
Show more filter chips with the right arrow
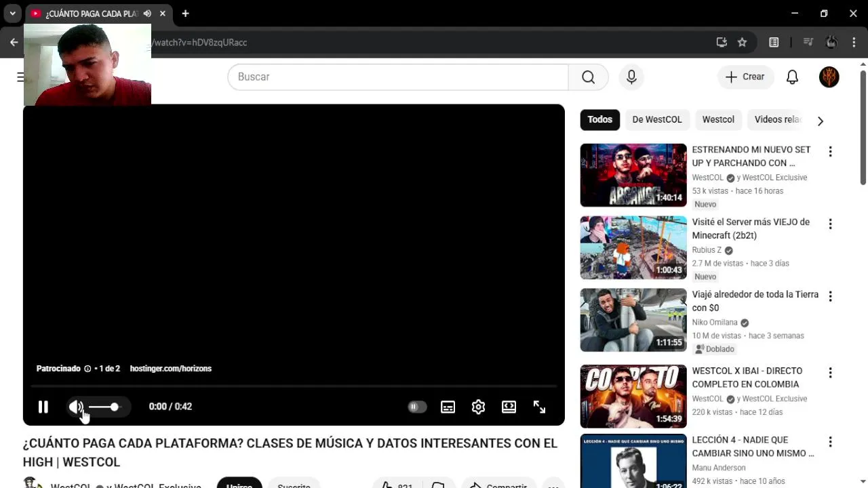click(821, 121)
